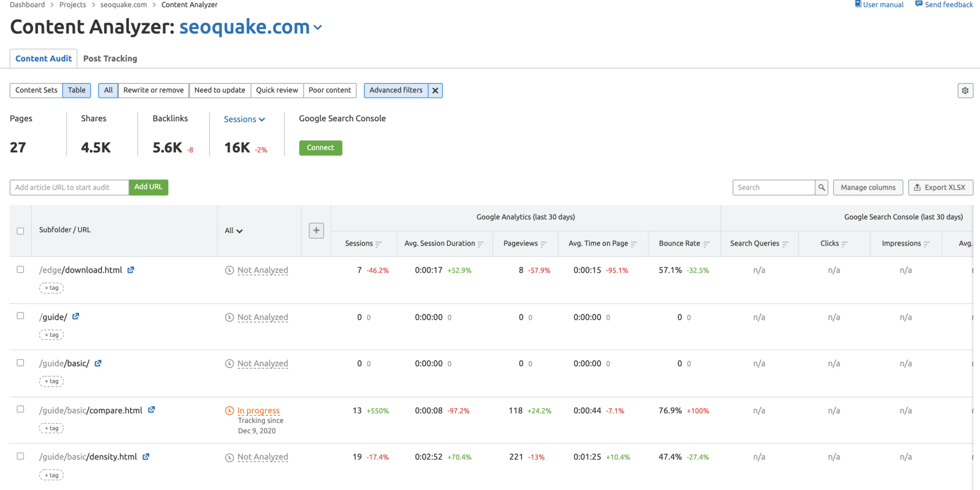Viewport: 980px width, 490px height.
Task: Open the Sessions metric dropdown
Action: point(244,119)
